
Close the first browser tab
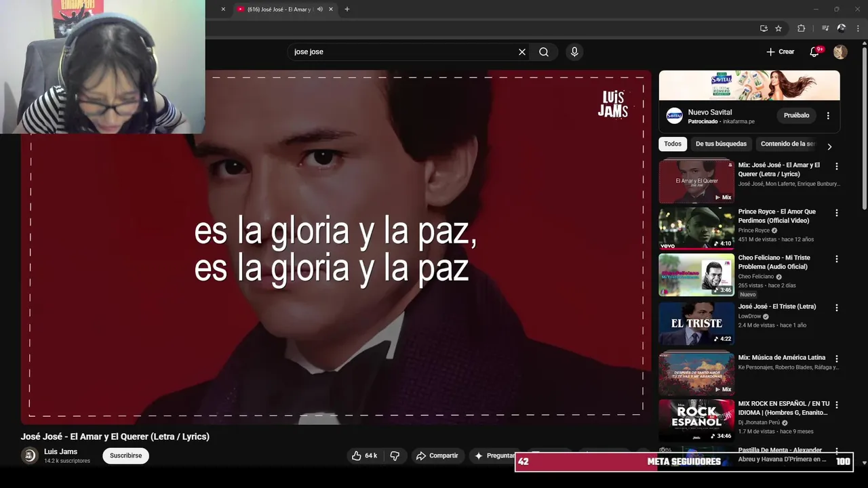coord(223,9)
